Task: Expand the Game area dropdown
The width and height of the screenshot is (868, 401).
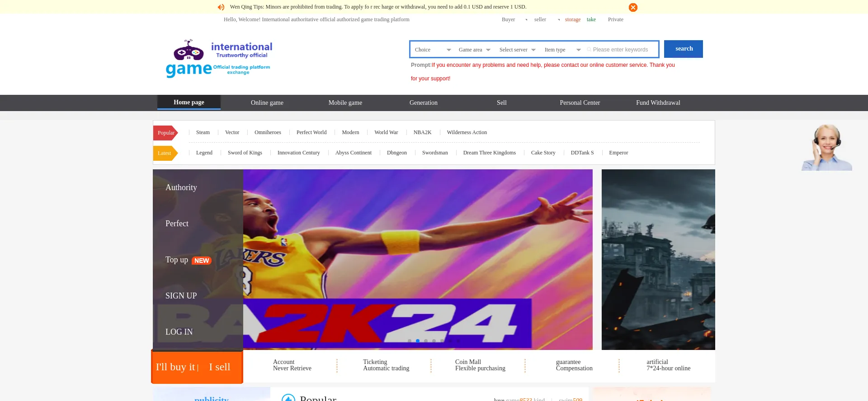Action: tap(475, 50)
